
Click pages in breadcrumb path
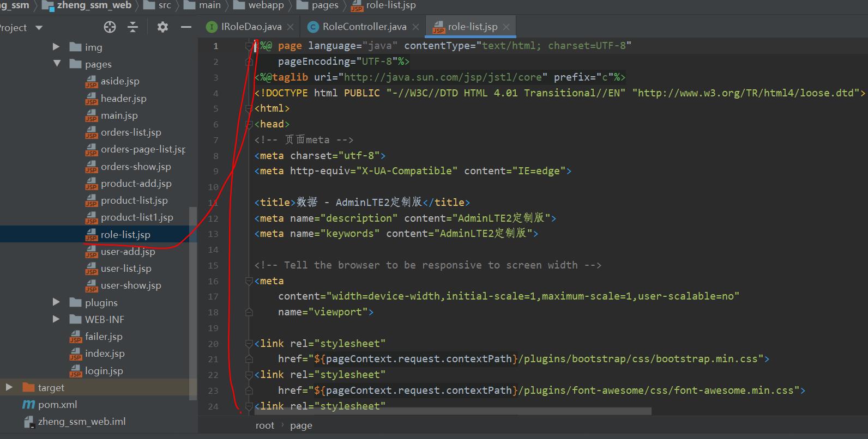point(325,5)
